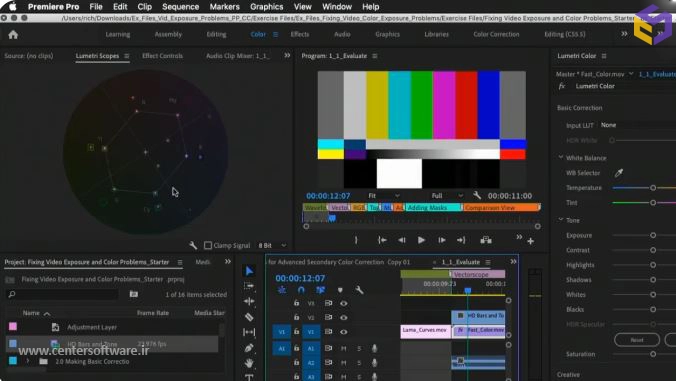Select the Pen tool
The height and width of the screenshot is (381, 676).
pyautogui.click(x=249, y=347)
